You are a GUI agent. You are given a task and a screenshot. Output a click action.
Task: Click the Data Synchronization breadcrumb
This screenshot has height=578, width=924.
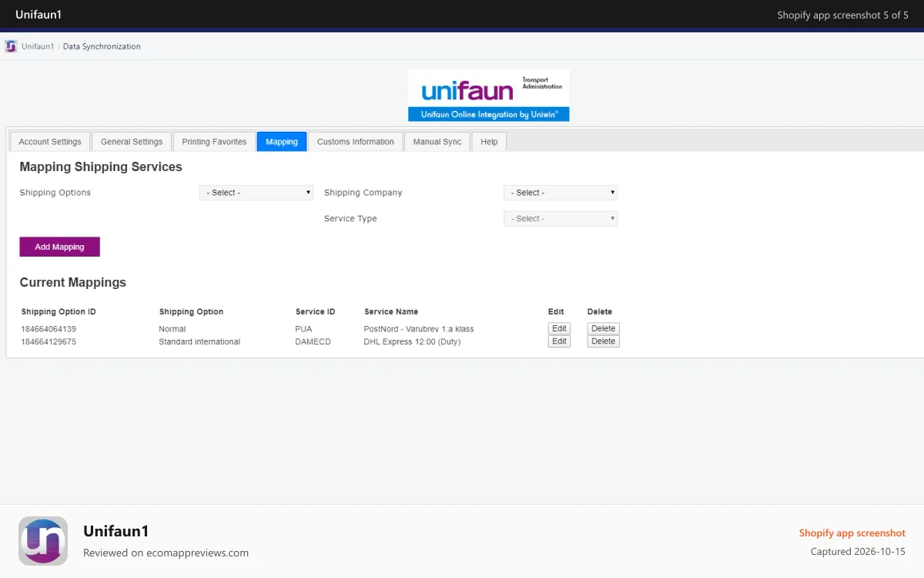[102, 46]
